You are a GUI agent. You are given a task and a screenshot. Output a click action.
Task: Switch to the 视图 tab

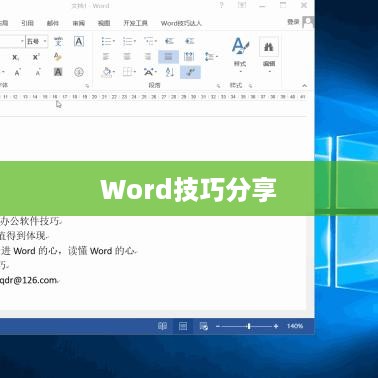pyautogui.click(x=104, y=23)
